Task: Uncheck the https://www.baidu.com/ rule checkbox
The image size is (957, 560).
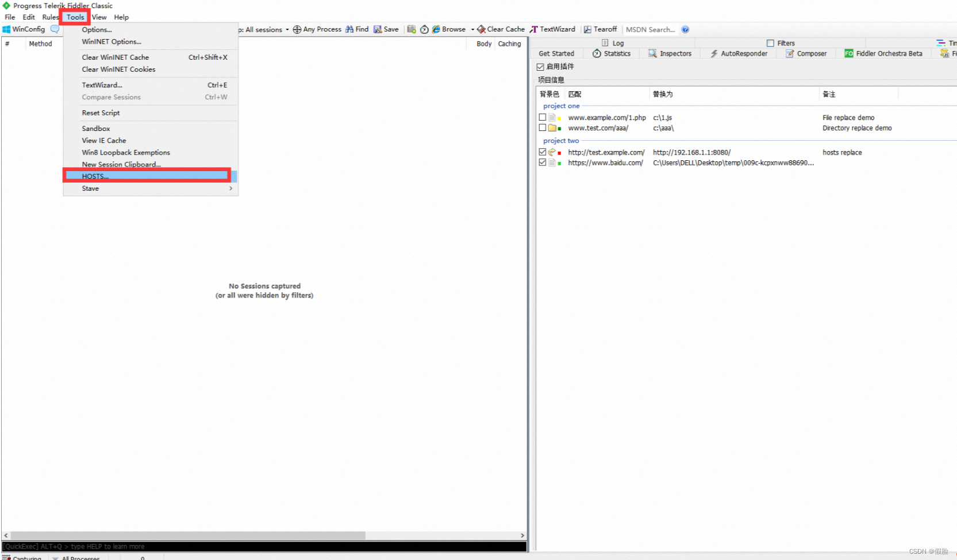Action: tap(542, 163)
